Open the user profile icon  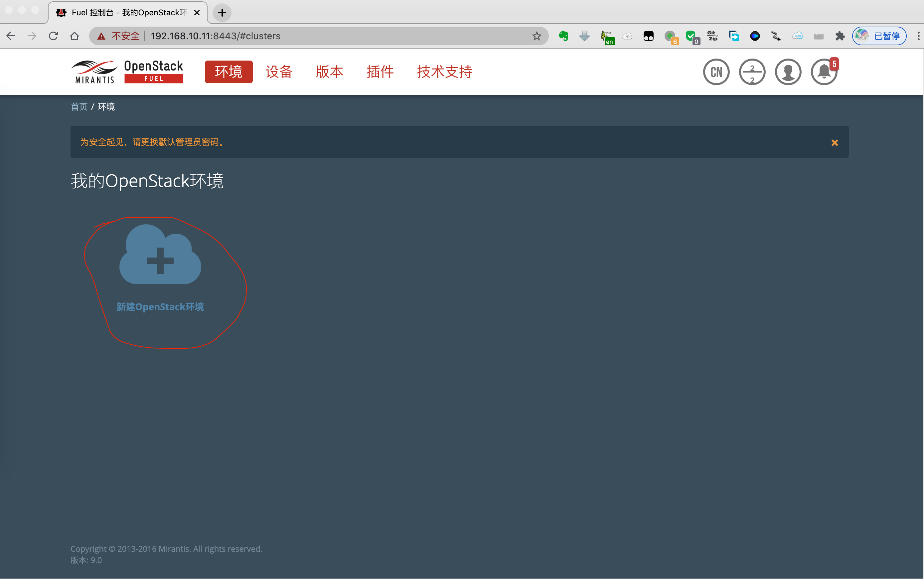pyautogui.click(x=788, y=72)
